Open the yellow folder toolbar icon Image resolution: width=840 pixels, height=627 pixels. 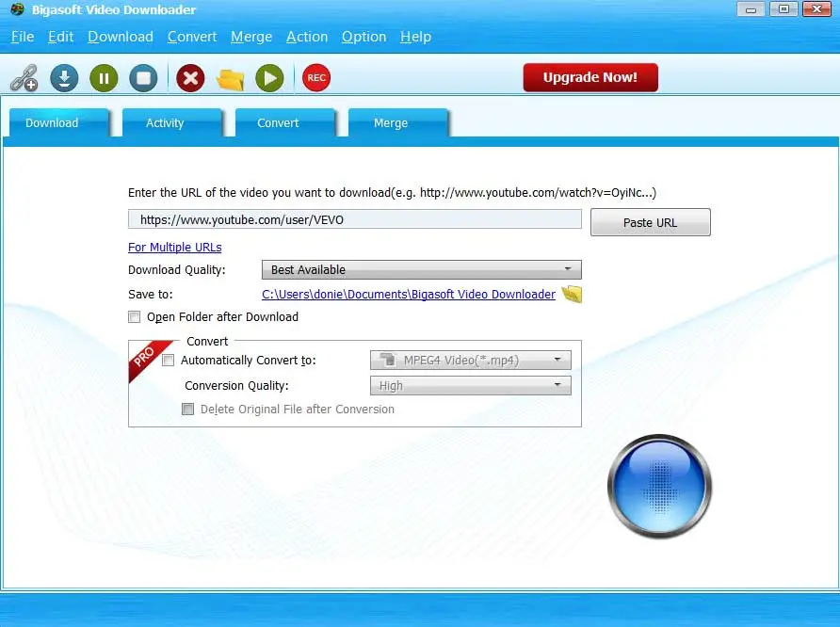tap(231, 79)
